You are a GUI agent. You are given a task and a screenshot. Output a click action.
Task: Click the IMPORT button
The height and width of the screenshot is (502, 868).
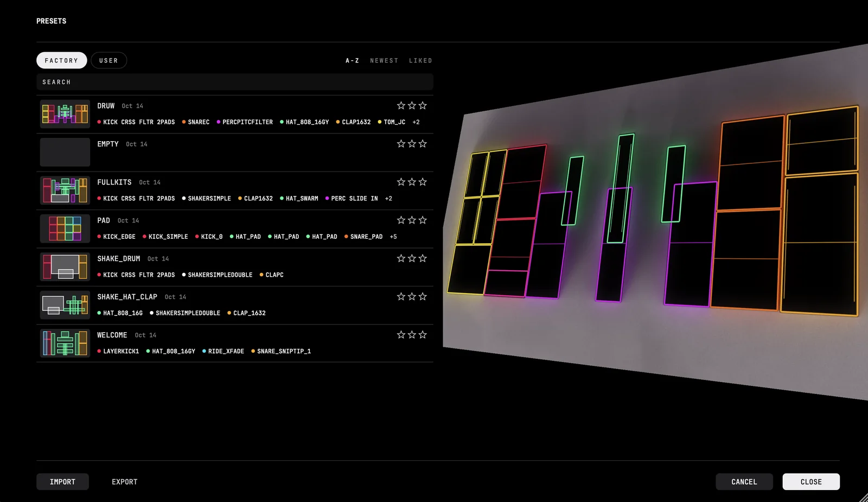pos(62,482)
